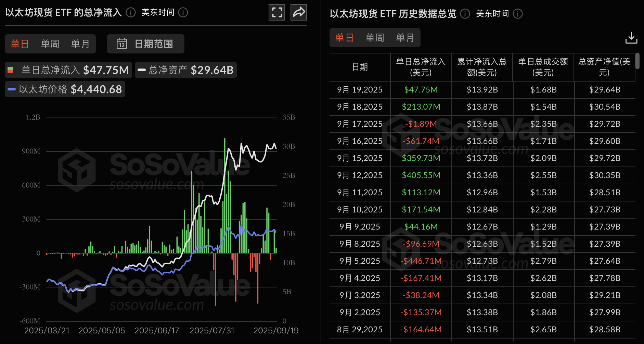
Task: Switch chart view to 单周
Action: click(50, 44)
